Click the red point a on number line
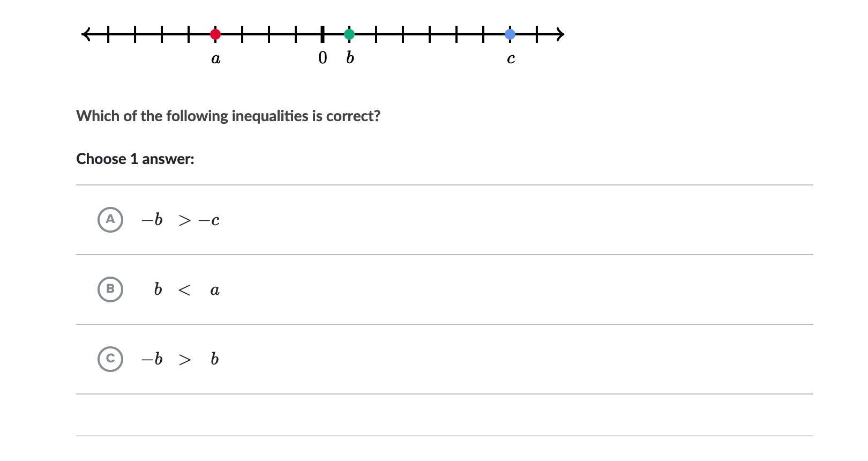This screenshot has height=461, width=868. coord(215,34)
